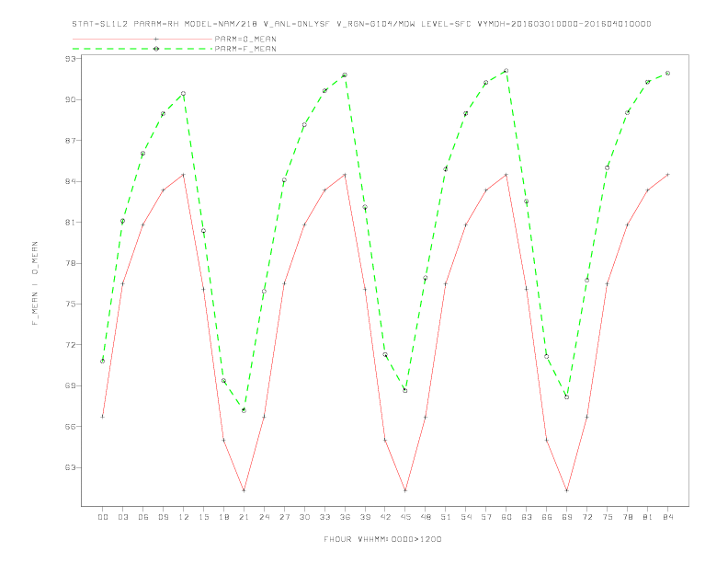Click x-axis hour label 54
Viewport: 728px width, 563px height.
coord(466,517)
